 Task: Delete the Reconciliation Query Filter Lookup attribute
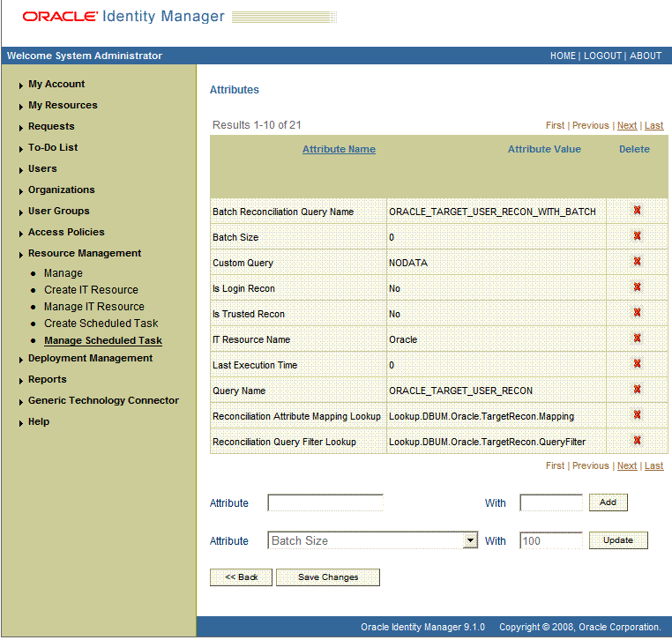[x=637, y=441]
